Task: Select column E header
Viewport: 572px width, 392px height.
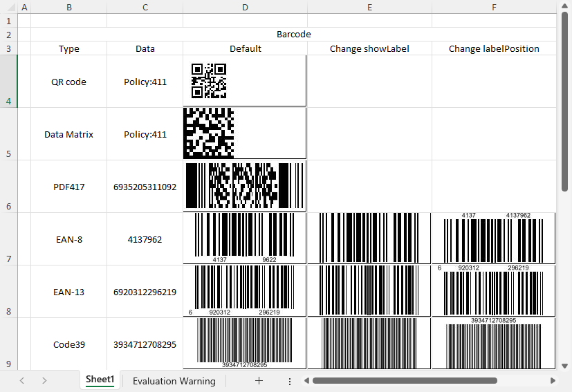Action: pyautogui.click(x=369, y=7)
